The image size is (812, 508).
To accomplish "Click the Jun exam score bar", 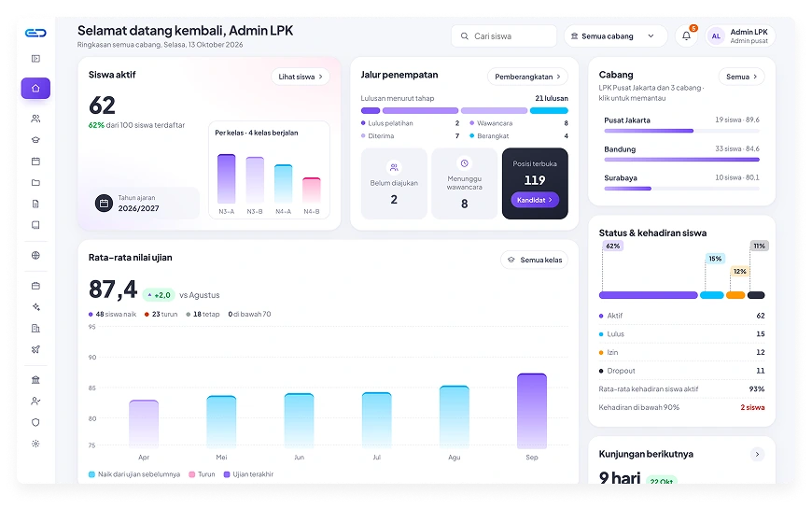I will (299, 420).
